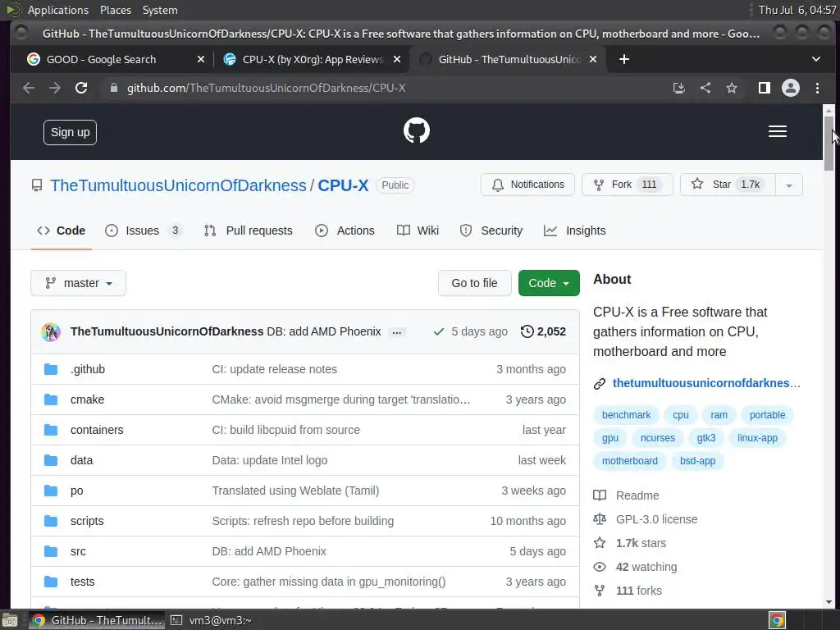Open the Security tab

tap(491, 231)
